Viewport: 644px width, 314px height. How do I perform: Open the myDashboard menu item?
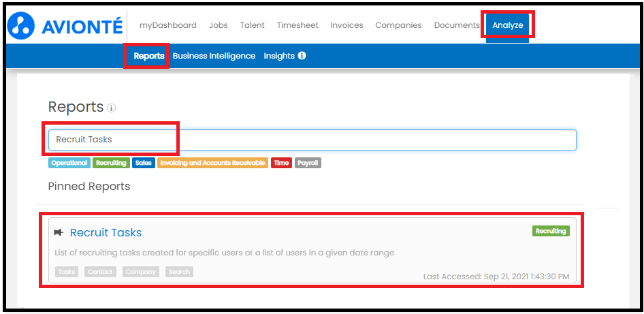pos(168,25)
